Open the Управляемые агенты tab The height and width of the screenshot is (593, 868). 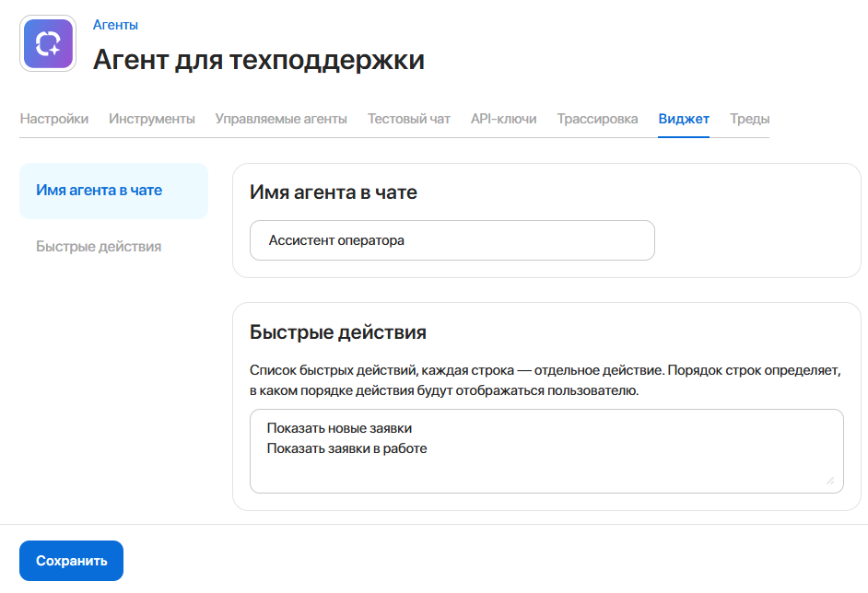coord(281,119)
